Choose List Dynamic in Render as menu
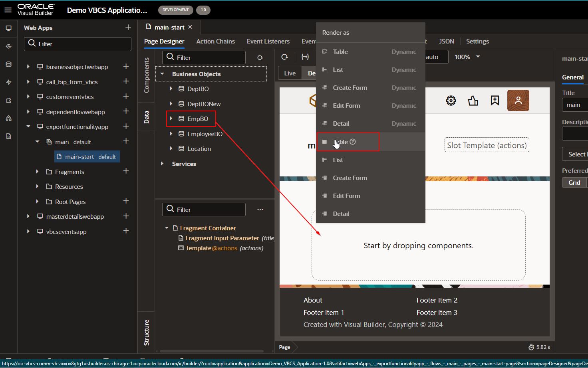This screenshot has width=588, height=368. pos(370,70)
